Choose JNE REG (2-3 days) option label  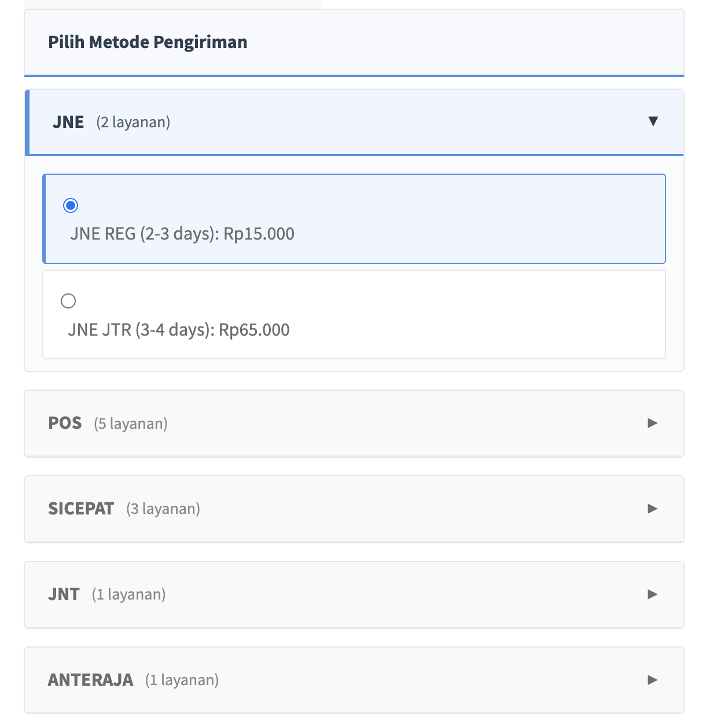coord(182,234)
